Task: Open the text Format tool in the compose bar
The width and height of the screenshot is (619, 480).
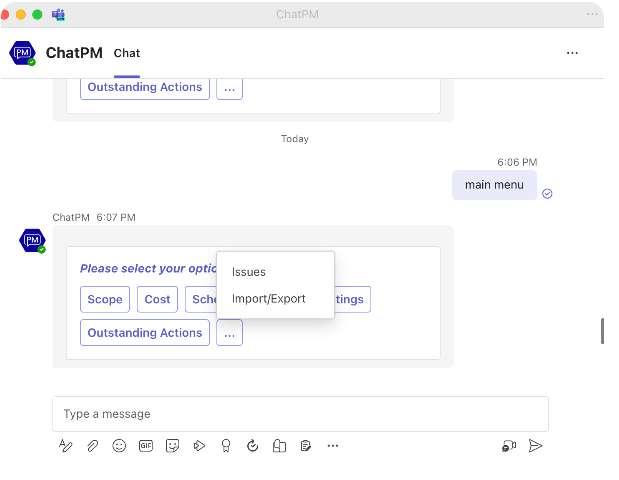Action: (x=66, y=446)
